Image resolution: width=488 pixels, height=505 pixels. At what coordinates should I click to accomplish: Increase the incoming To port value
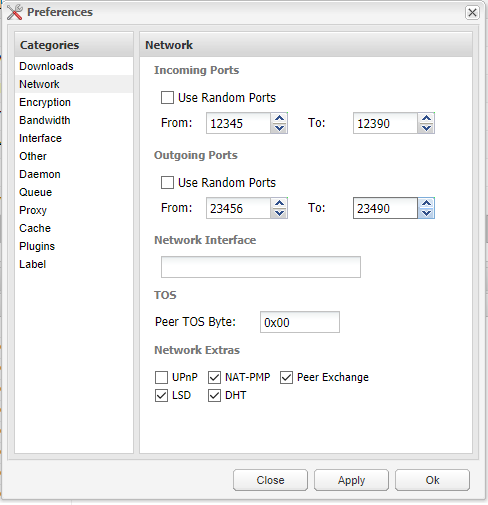(426, 118)
